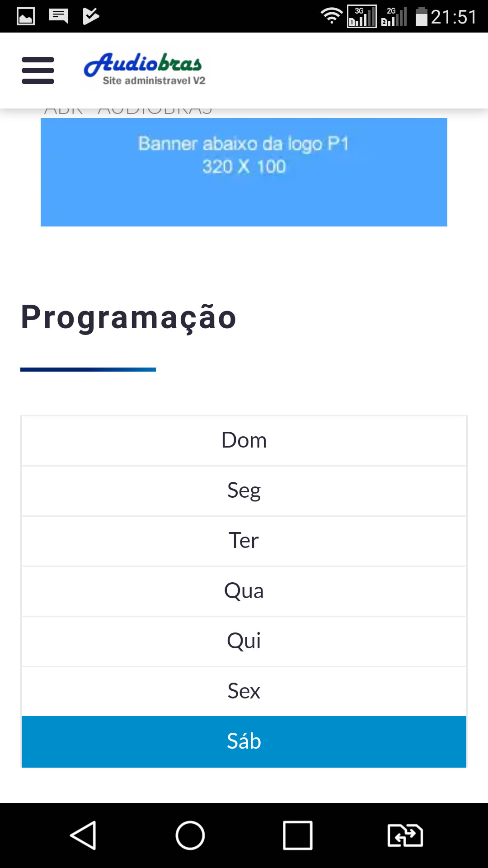488x868 pixels.
Task: Choose the Qui day tab
Action: (x=244, y=642)
